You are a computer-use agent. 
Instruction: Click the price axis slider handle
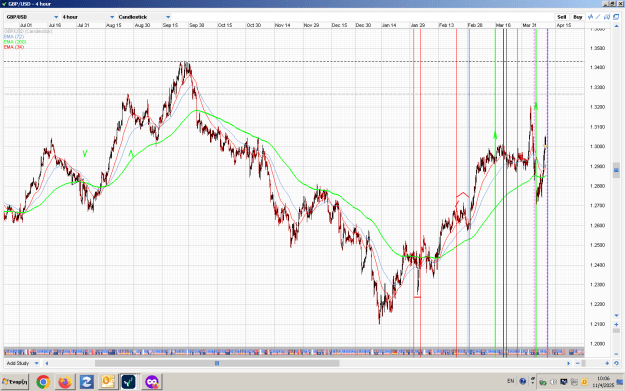616,330
